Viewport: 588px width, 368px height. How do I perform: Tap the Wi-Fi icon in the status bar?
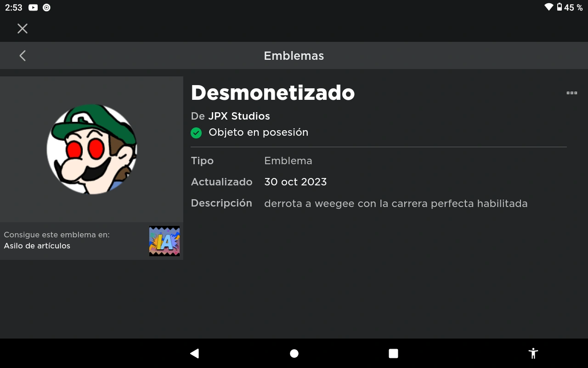pos(548,7)
